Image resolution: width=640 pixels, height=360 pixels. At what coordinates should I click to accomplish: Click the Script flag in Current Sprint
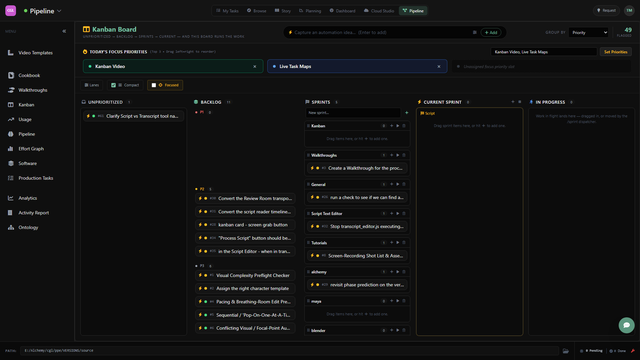pyautogui.click(x=427, y=113)
